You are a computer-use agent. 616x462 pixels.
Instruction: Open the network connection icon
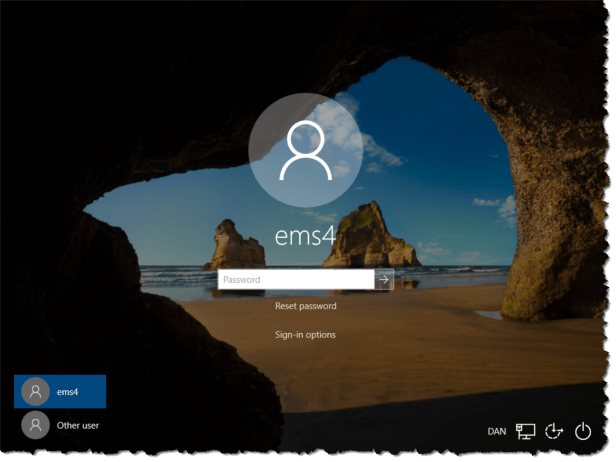[525, 431]
